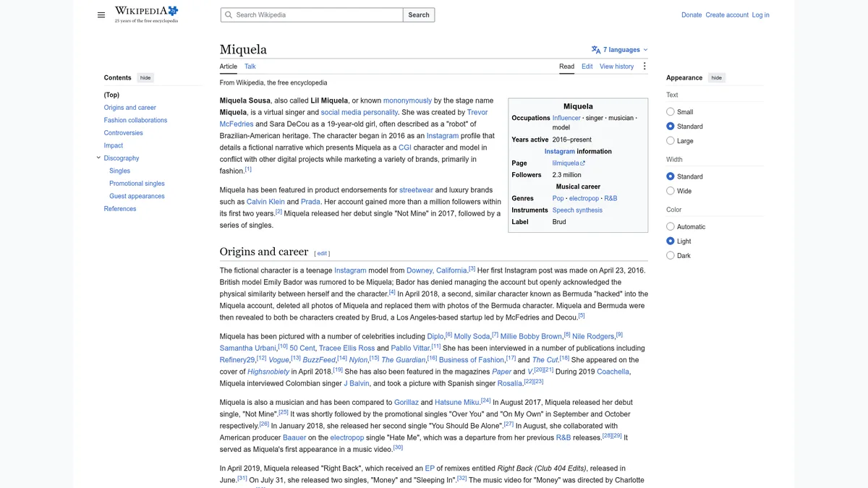868x488 pixels.
Task: Jump to References in contents
Action: coord(120,209)
